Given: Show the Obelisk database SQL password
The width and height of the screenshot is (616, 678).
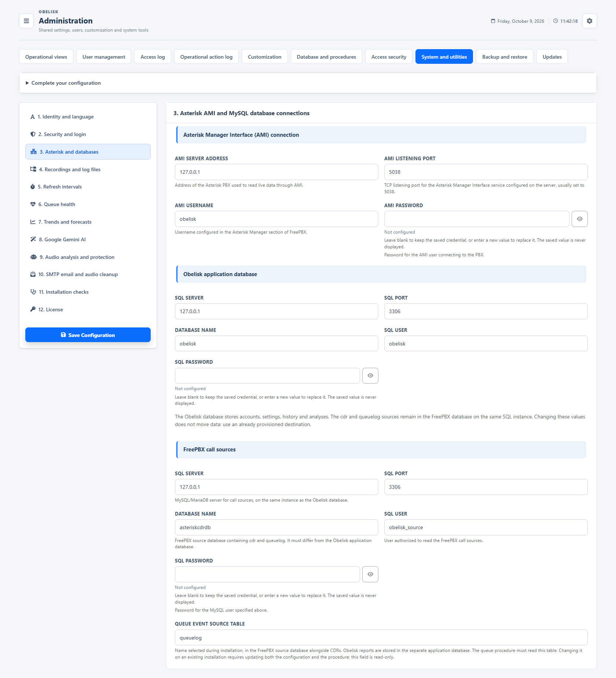Looking at the screenshot, I should pos(370,375).
